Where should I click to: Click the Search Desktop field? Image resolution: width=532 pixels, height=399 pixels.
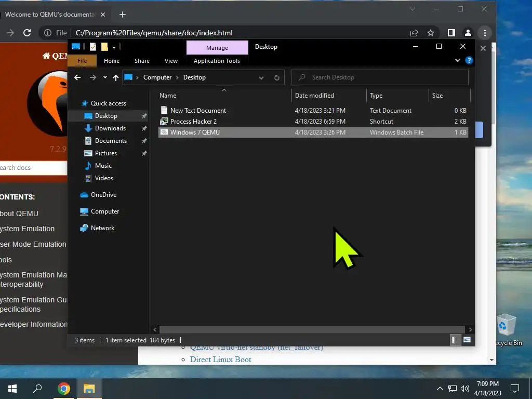[x=380, y=77]
